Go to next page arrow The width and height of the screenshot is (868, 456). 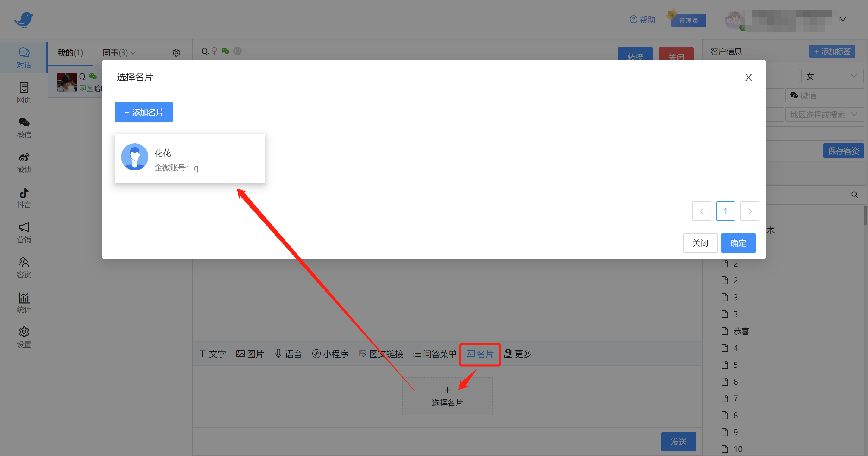click(x=749, y=211)
